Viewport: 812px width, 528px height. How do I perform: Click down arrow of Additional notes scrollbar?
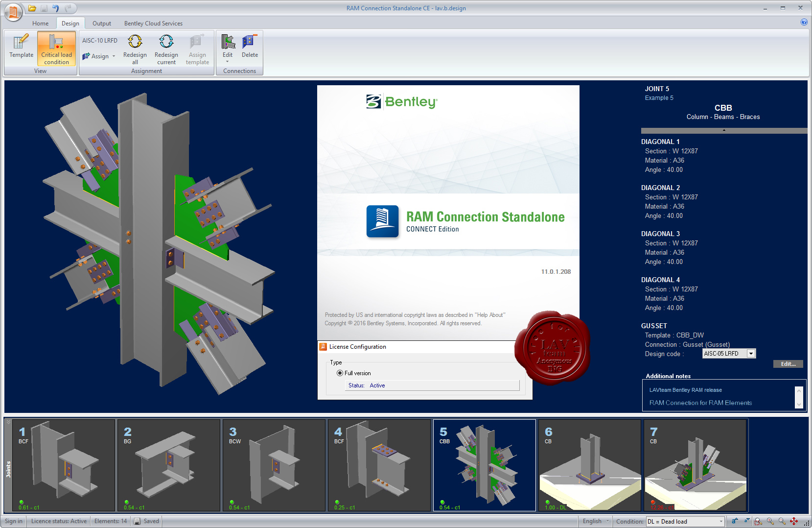pos(799,405)
